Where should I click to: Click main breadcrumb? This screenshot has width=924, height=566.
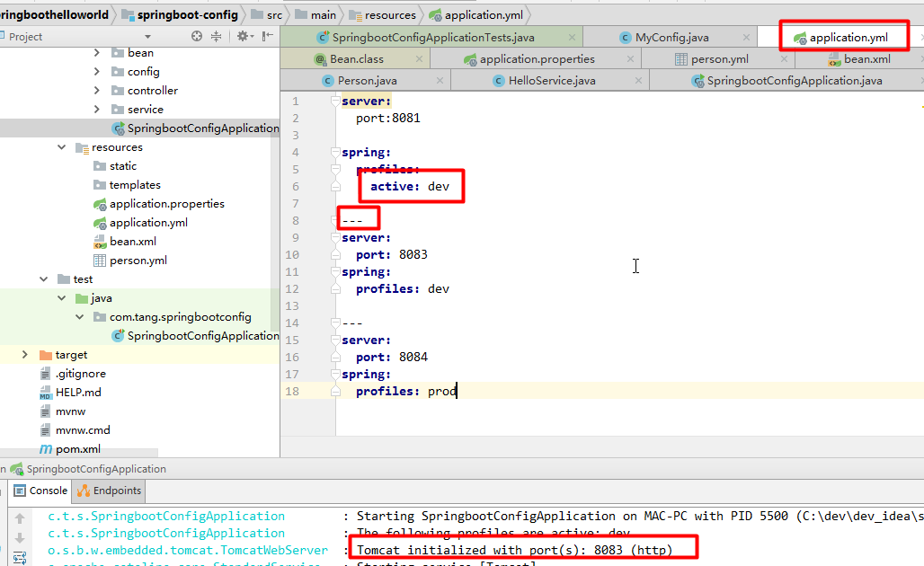(x=315, y=14)
